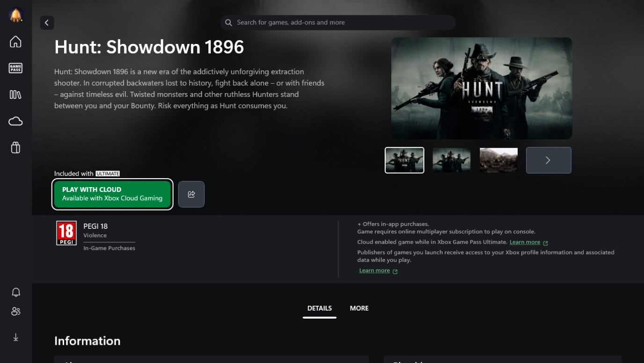The width and height of the screenshot is (644, 363).
Task: Select the Game Pass sidebar icon
Action: click(x=15, y=68)
